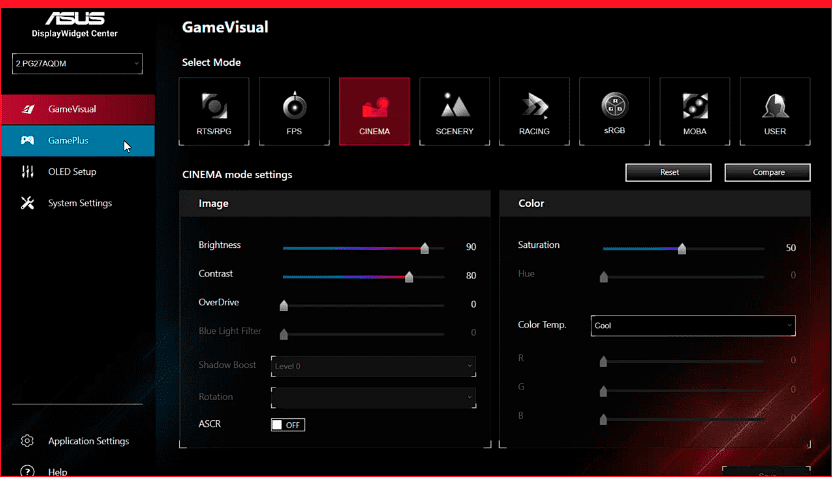Screen dimensions: 832x477
Task: Click the Contrast slider handle
Action: coord(409,277)
